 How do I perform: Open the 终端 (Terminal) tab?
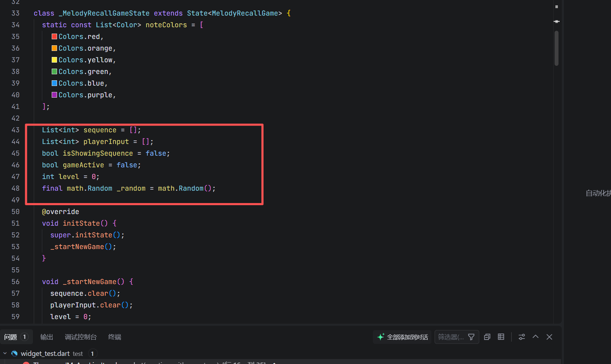point(114,337)
